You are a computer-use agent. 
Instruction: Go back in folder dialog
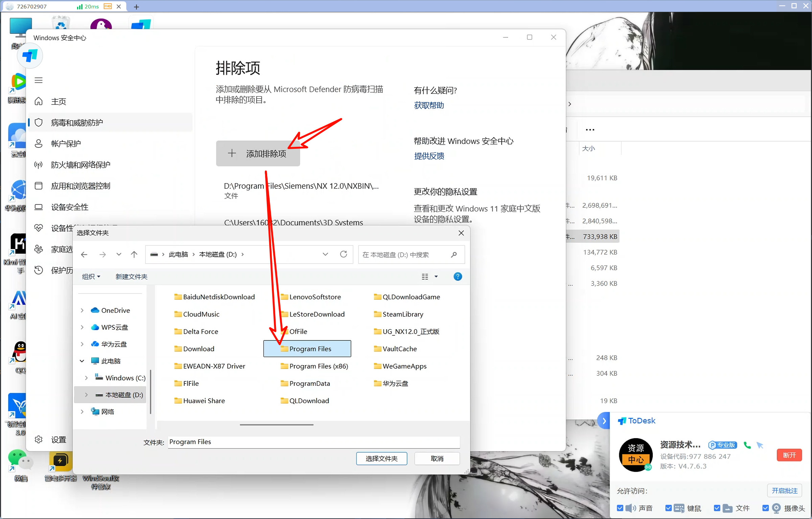click(84, 254)
